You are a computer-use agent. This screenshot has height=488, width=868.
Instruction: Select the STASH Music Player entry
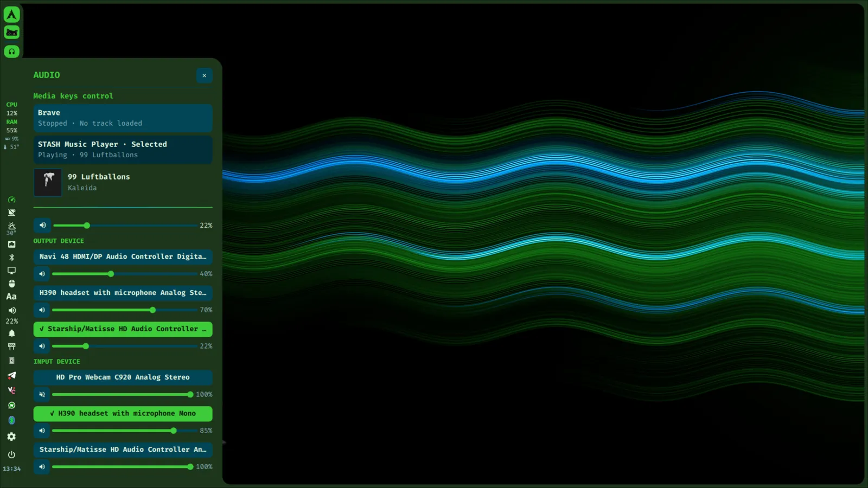[x=123, y=150]
